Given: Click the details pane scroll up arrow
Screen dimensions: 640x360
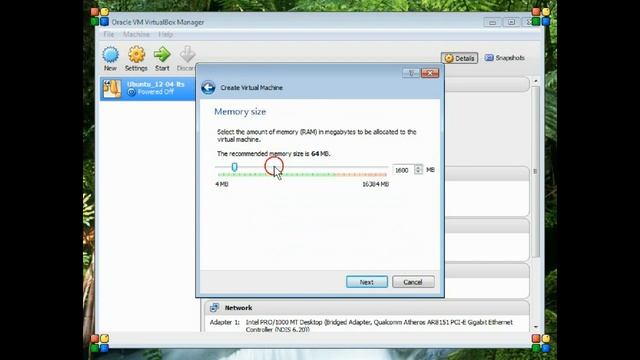Looking at the screenshot, I should click(x=536, y=82).
